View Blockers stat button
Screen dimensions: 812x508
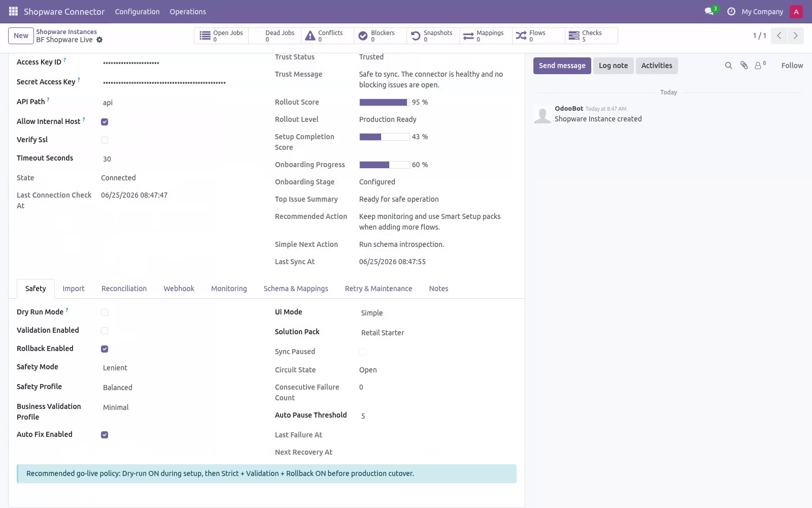pyautogui.click(x=380, y=36)
